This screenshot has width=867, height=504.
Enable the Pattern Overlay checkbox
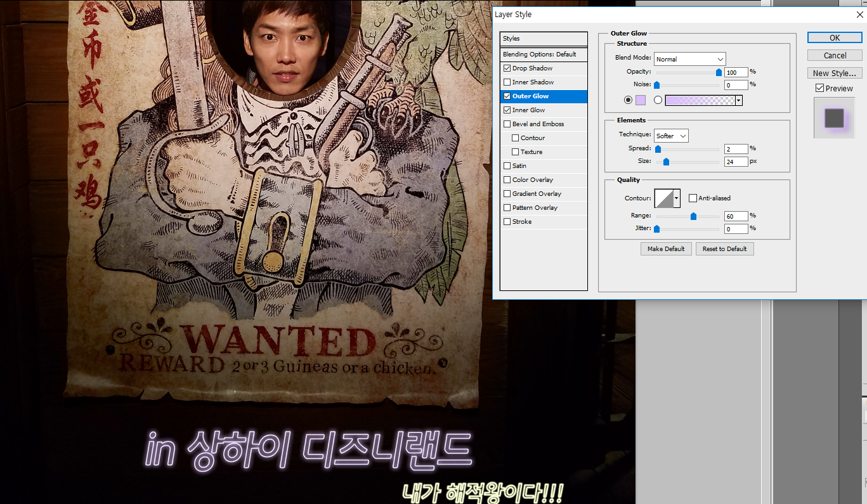pos(507,208)
